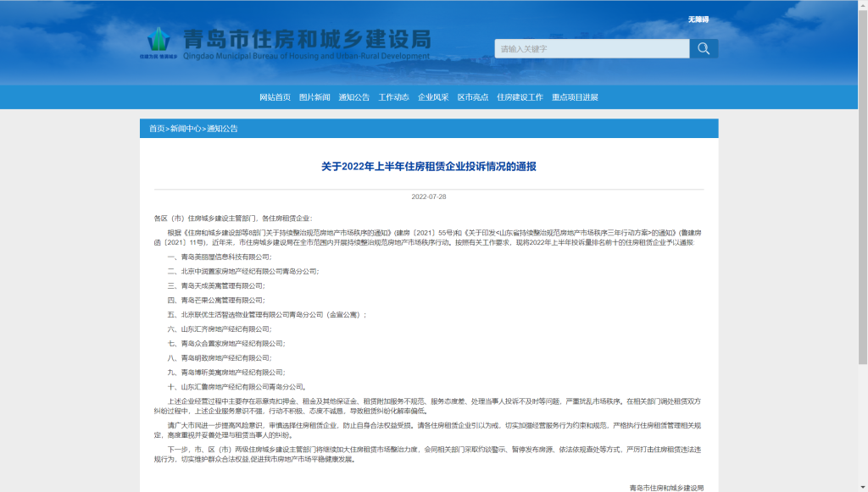Click the vertical scrollbar thumb
This screenshot has width=868, height=492.
point(862,187)
